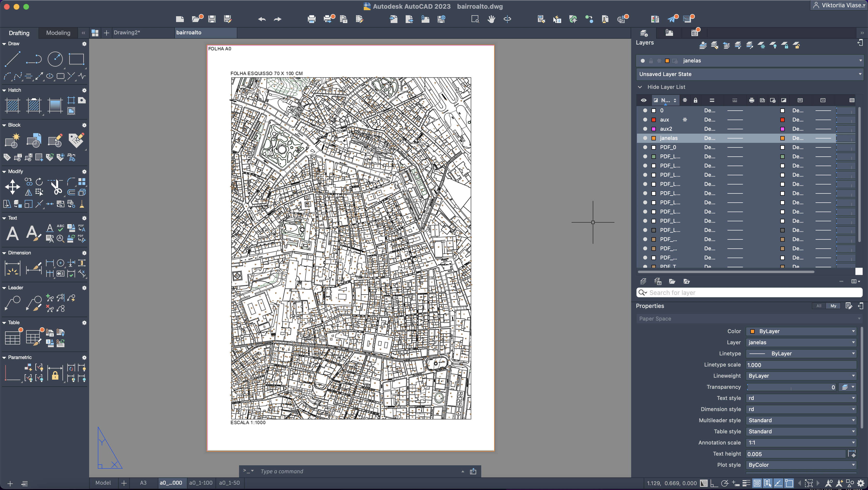Select the Circle draw tool
Screen dimensions: 868x490
[55, 59]
